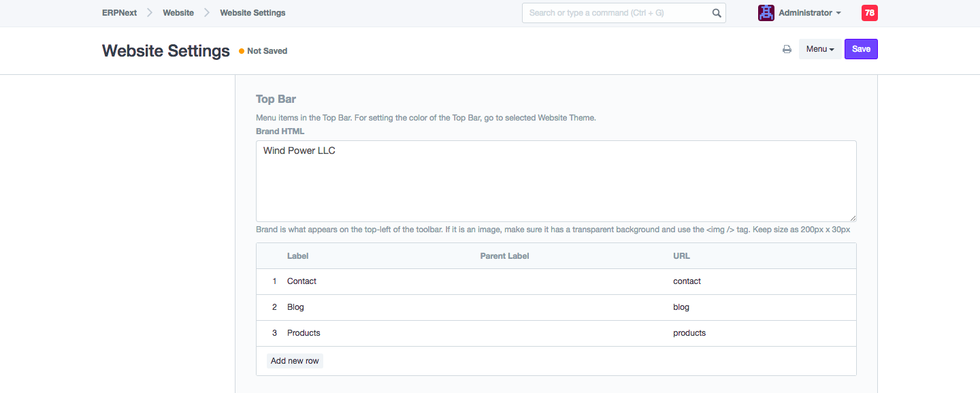This screenshot has height=393, width=980.
Task: Open the 78 notifications badge
Action: tap(869, 13)
